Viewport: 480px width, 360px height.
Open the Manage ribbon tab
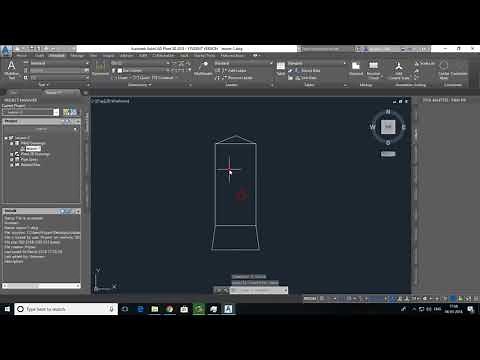click(x=77, y=56)
